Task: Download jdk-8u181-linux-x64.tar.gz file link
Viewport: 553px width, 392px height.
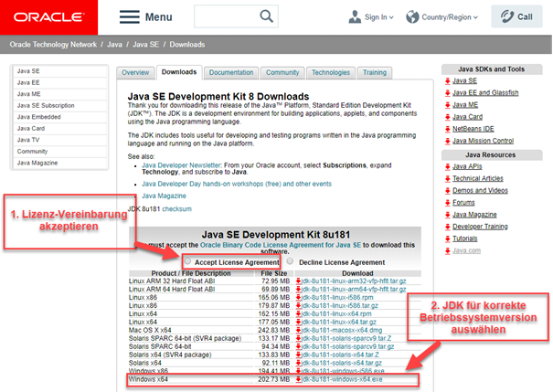Action: [x=339, y=322]
